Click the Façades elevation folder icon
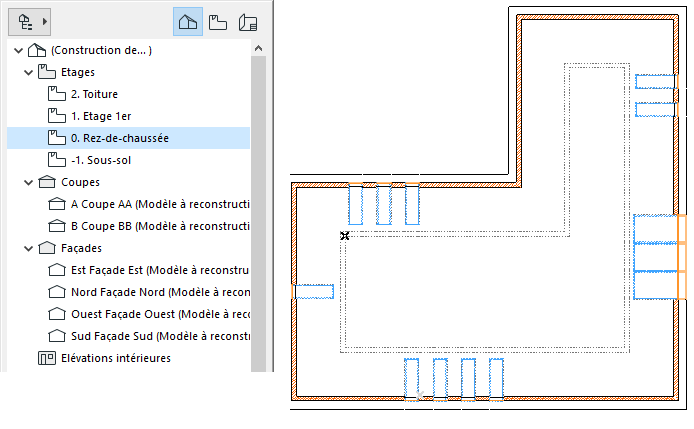 point(46,248)
